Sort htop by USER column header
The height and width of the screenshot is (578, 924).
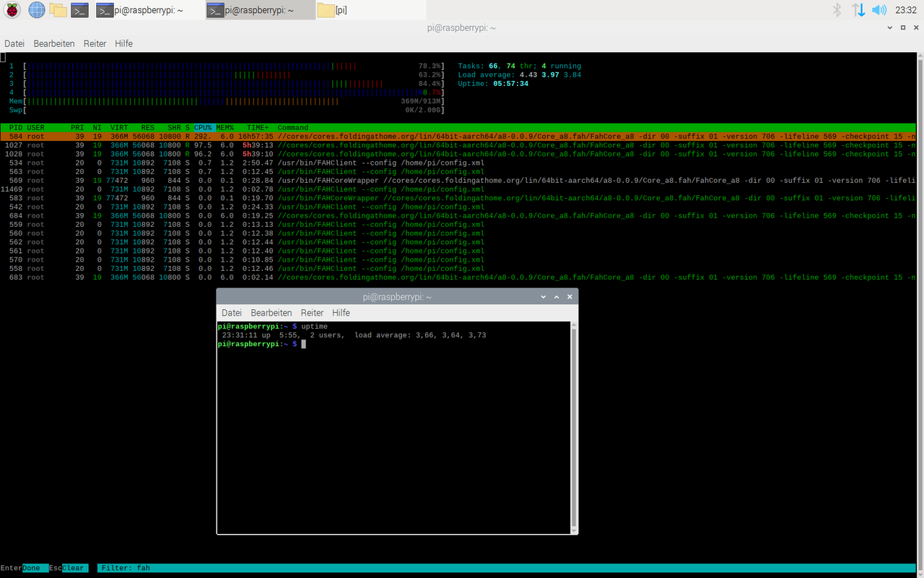[x=35, y=128]
